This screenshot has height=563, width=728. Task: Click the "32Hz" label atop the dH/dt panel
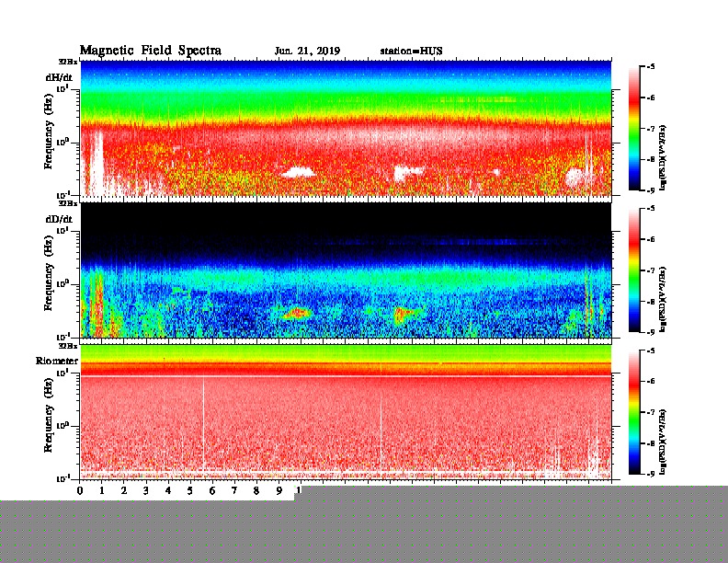click(x=68, y=62)
